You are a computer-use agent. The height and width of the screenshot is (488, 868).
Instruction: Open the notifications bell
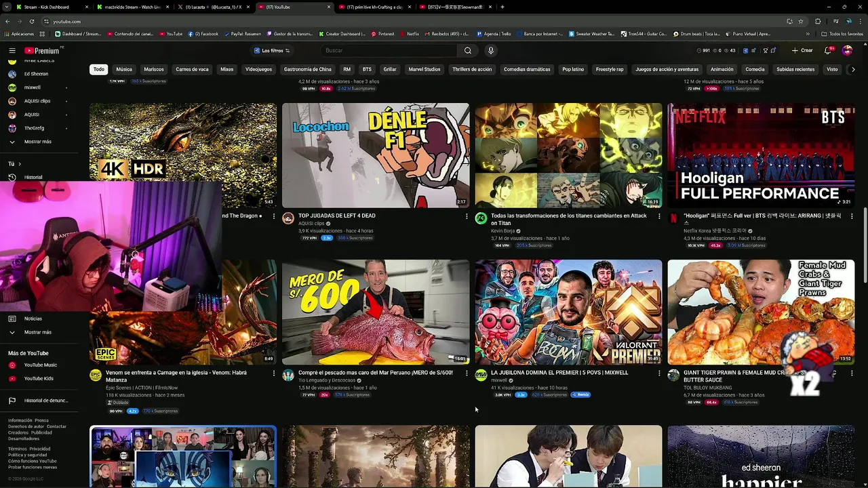(828, 50)
